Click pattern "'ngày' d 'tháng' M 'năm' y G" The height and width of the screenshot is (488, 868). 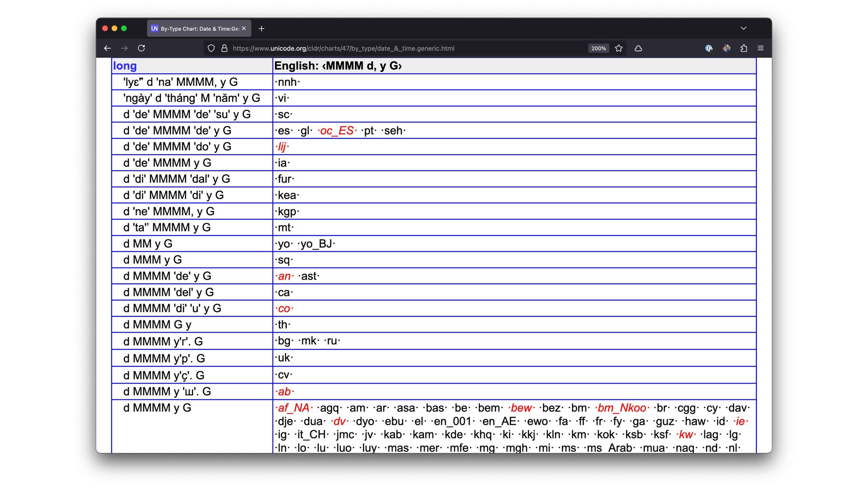pos(192,99)
